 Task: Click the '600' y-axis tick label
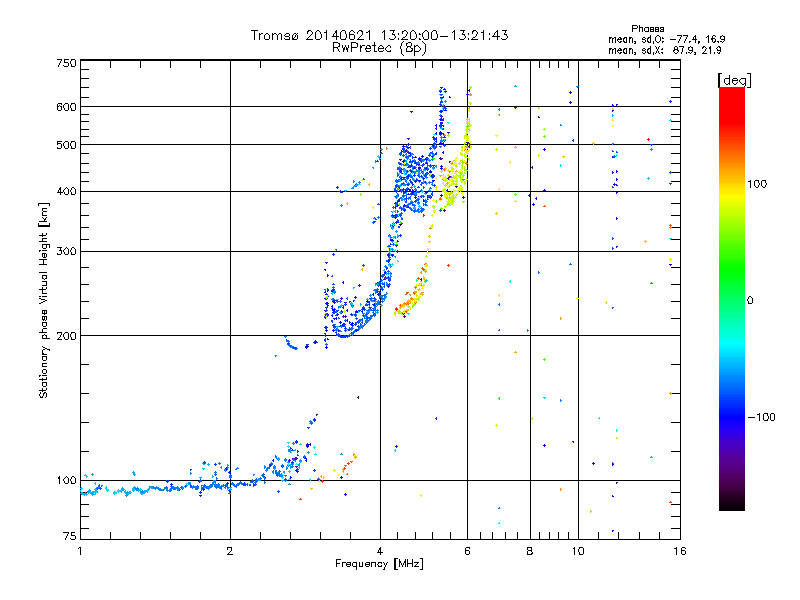click(x=66, y=107)
